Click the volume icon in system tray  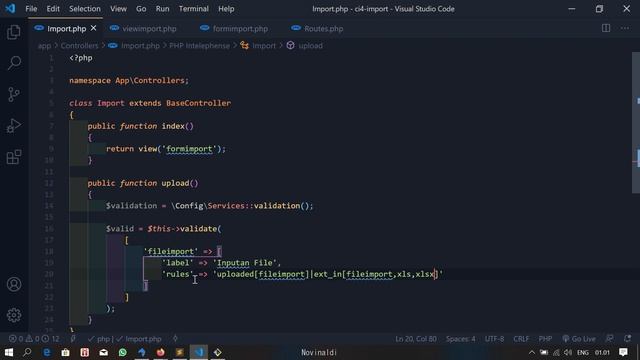[x=567, y=352]
